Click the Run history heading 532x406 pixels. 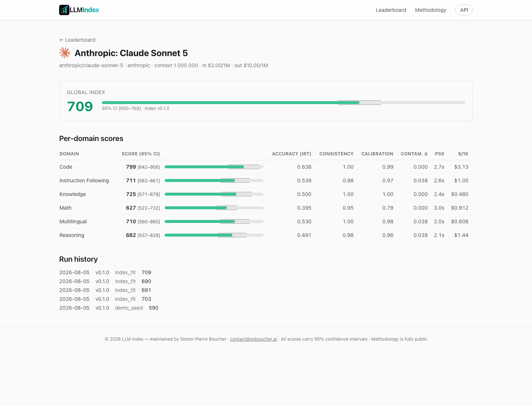78,259
